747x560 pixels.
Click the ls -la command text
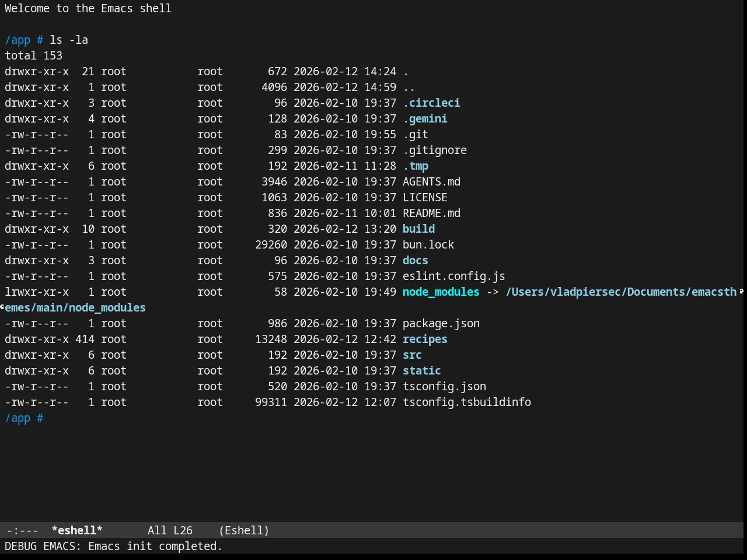click(x=69, y=40)
